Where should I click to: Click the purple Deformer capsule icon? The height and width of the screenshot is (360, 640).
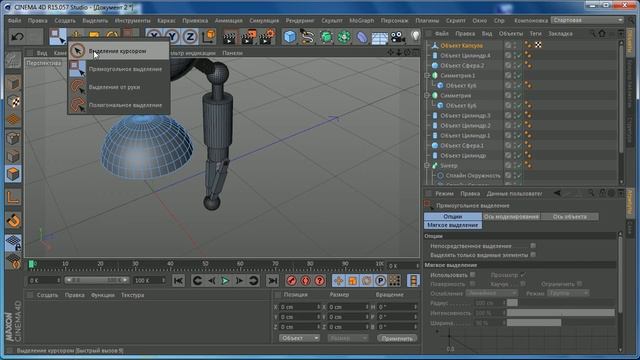point(362,37)
